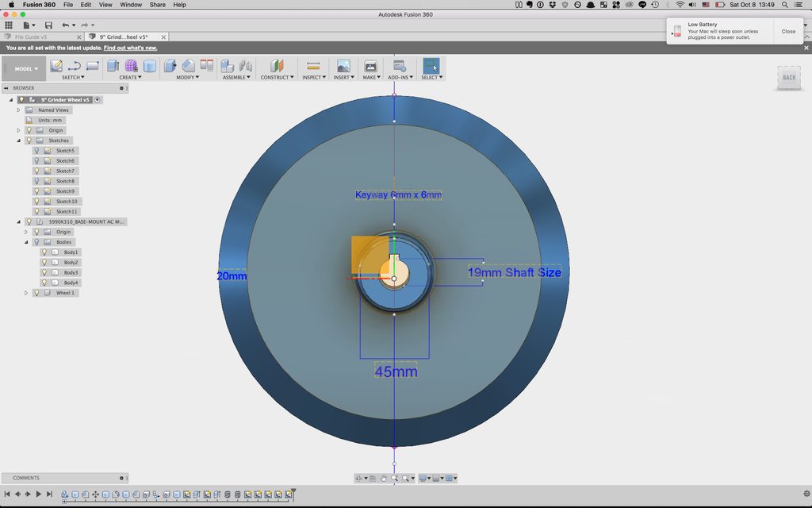
Task: Click the Cylinder primitive icon
Action: (149, 66)
